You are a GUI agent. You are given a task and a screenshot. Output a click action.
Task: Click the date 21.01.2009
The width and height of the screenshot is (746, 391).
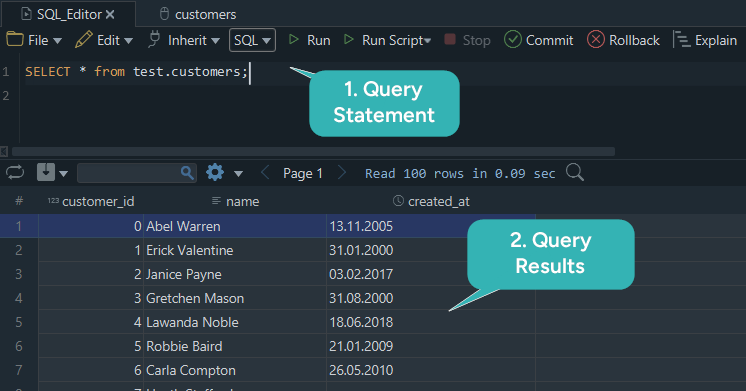click(x=361, y=346)
